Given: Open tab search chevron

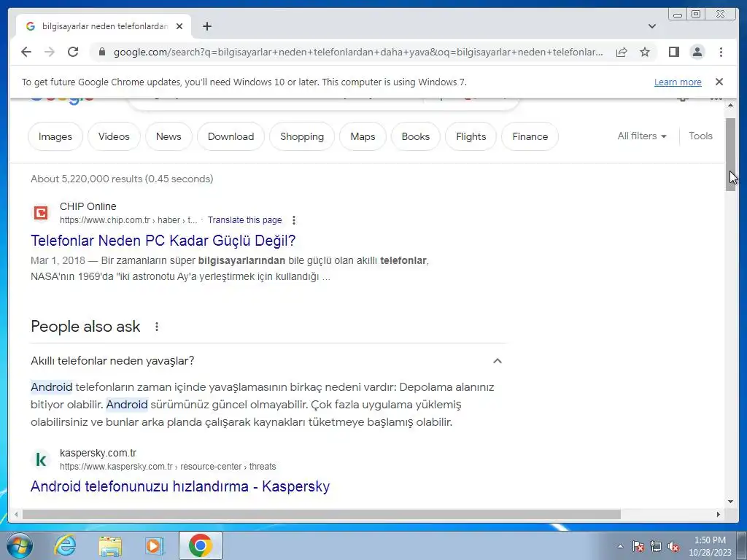Looking at the screenshot, I should [652, 26].
